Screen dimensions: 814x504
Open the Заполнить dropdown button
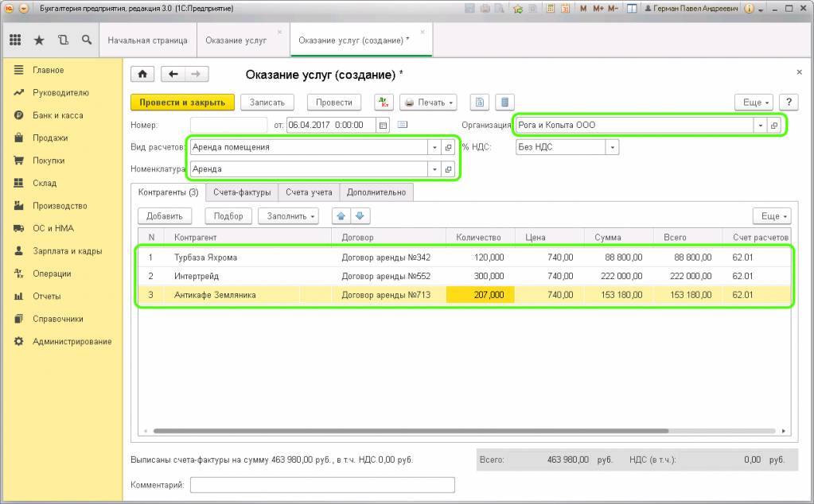point(288,216)
